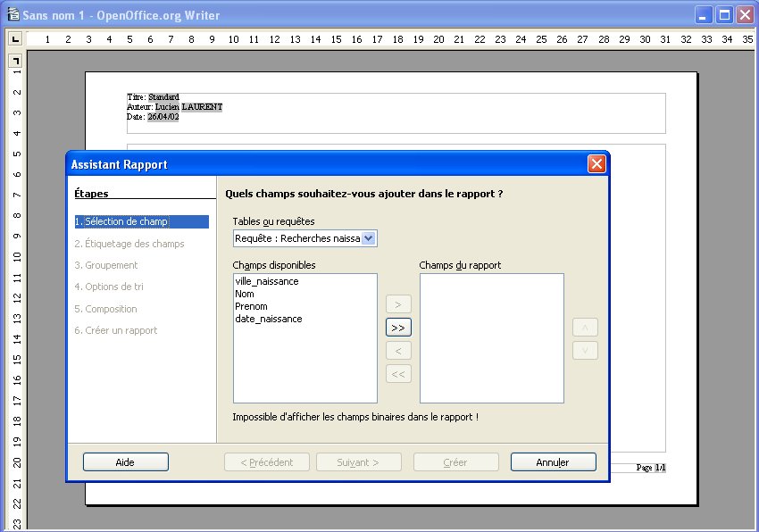
Task: Select date_naissance in available fields list
Action: pyautogui.click(x=269, y=319)
